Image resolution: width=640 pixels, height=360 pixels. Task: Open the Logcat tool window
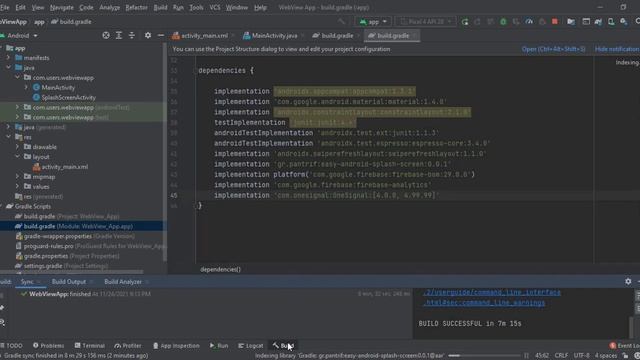click(x=251, y=346)
